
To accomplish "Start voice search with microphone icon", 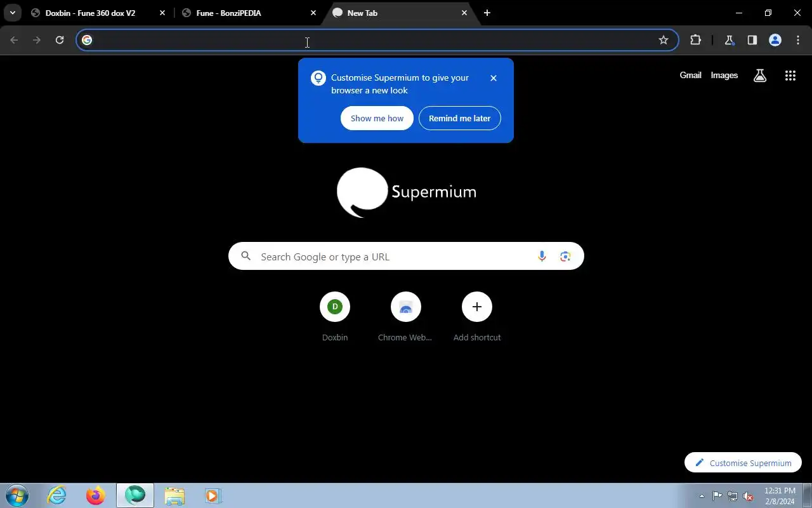I will click(542, 257).
